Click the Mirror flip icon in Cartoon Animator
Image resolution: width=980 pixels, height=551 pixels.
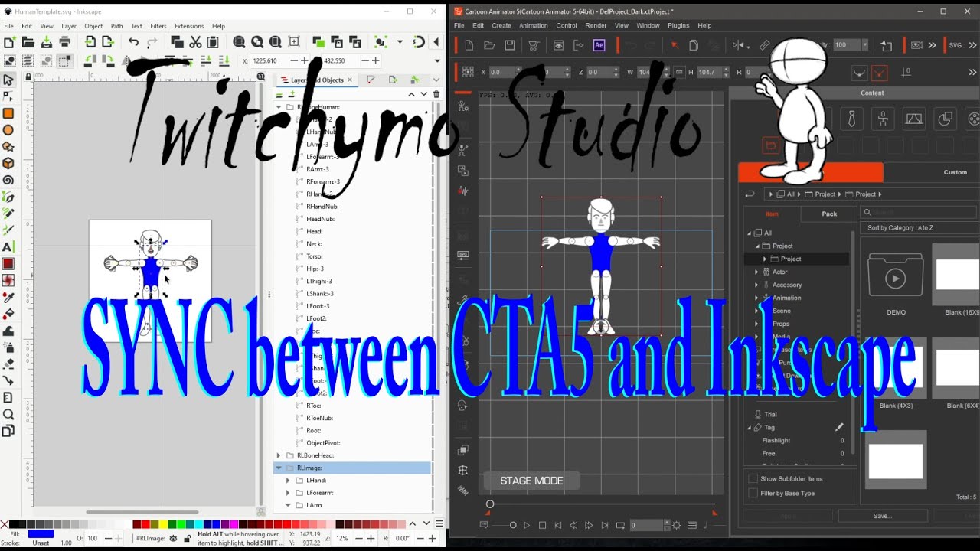[738, 45]
